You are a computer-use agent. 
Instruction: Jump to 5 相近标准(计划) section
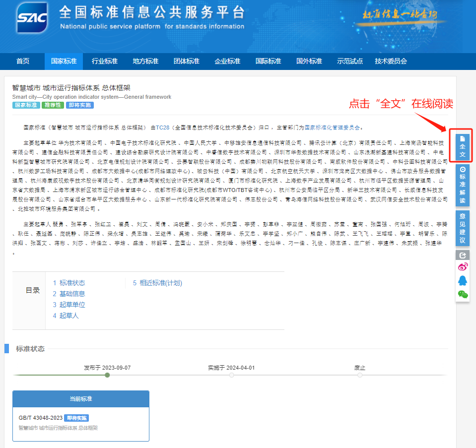pos(157,283)
